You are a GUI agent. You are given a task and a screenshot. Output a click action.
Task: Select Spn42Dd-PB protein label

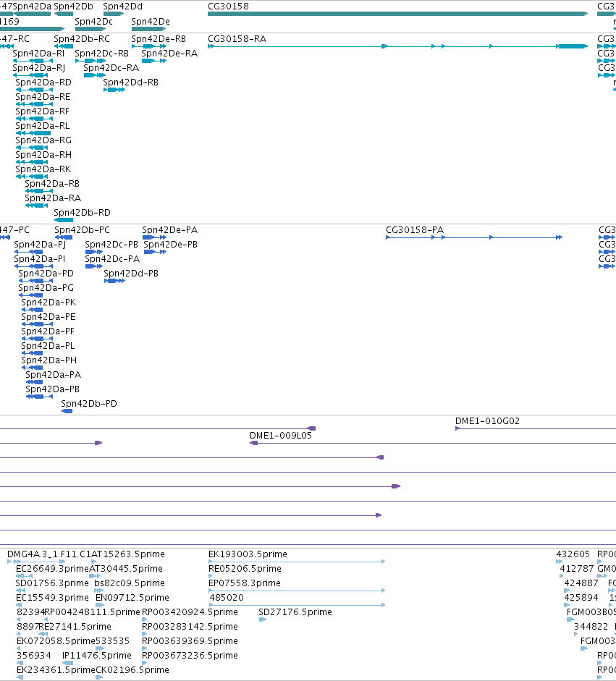pyautogui.click(x=131, y=274)
